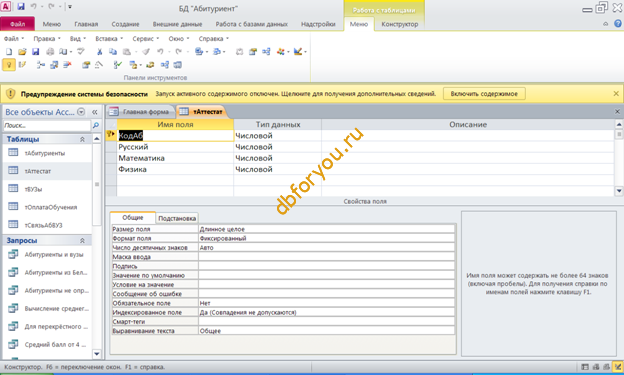This screenshot has height=375, width=624.
Task: Click the search magnifier in navigation pane
Action: pos(96,125)
